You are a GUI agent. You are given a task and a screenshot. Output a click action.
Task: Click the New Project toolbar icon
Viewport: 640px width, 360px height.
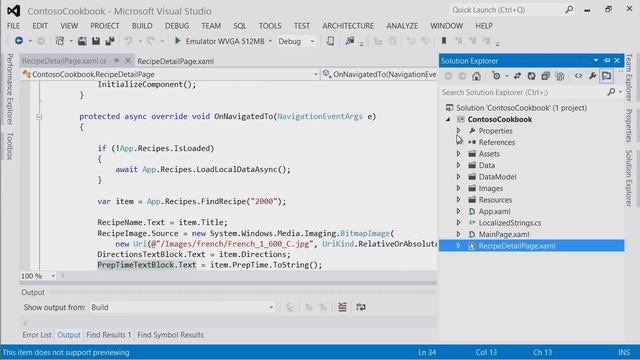(x=60, y=41)
